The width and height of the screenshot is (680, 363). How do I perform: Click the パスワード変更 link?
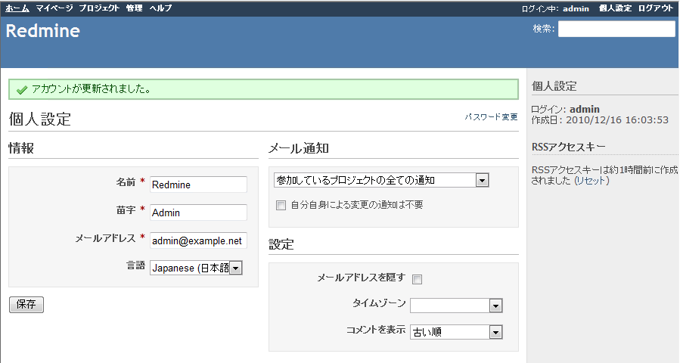491,117
